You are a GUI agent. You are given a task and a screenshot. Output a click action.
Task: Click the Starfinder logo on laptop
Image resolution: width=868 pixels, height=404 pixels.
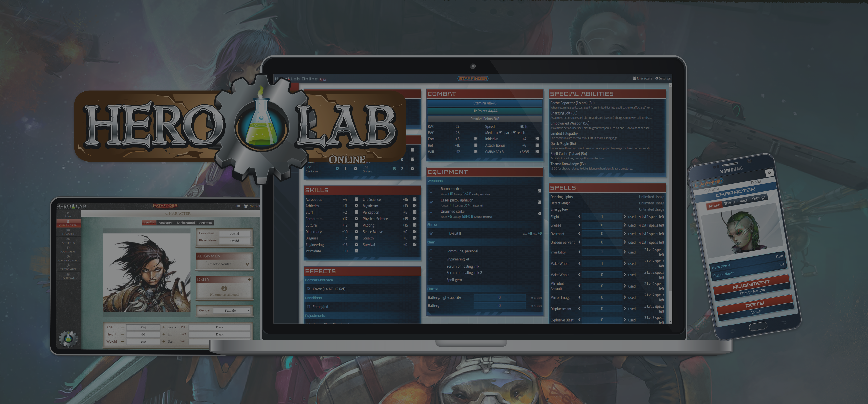click(x=473, y=79)
